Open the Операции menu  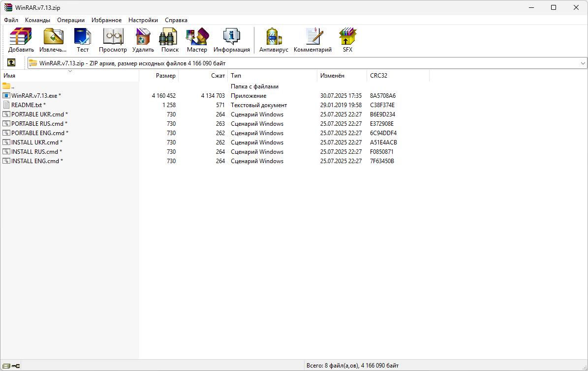coord(71,20)
